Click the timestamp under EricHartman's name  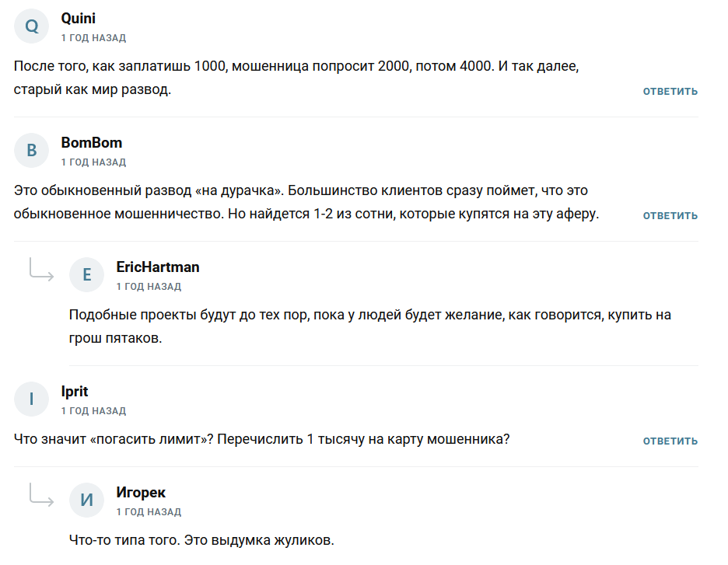pyautogui.click(x=149, y=287)
